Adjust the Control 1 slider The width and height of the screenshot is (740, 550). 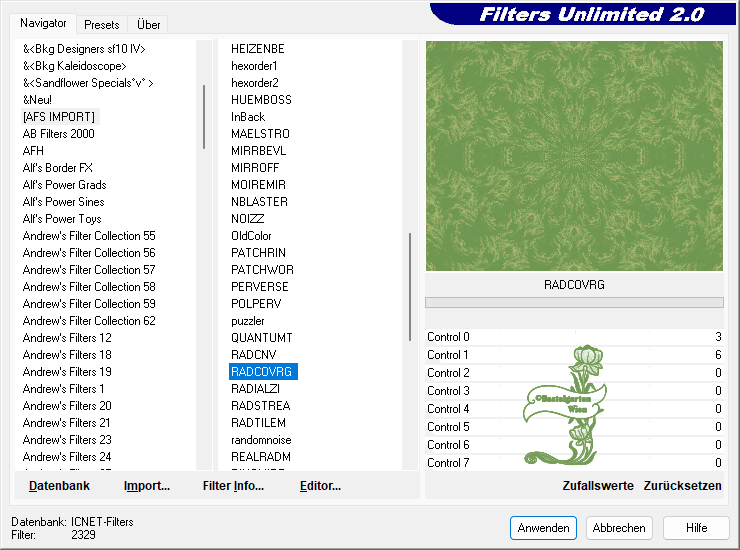click(574, 355)
